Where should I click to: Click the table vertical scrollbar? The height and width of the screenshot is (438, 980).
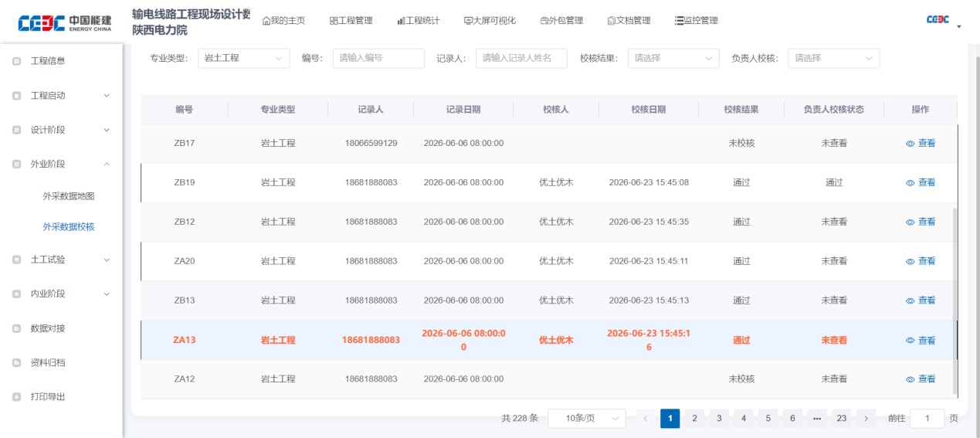[955, 301]
